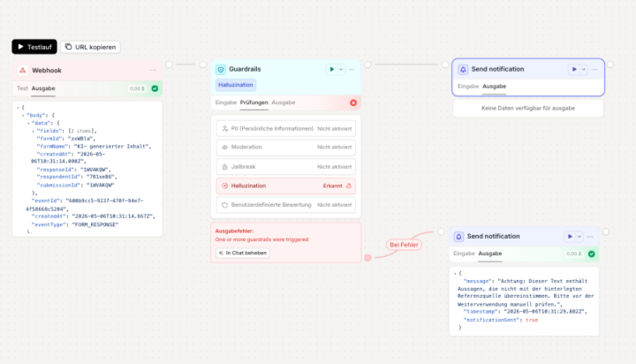Click URL kopieren button
Viewport: 636px width, 364px height.
click(90, 47)
